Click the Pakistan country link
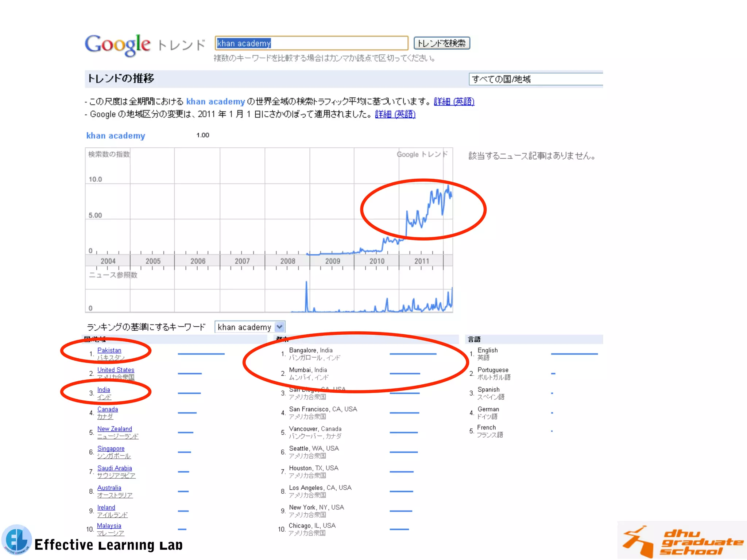The width and height of the screenshot is (747, 560). click(109, 350)
